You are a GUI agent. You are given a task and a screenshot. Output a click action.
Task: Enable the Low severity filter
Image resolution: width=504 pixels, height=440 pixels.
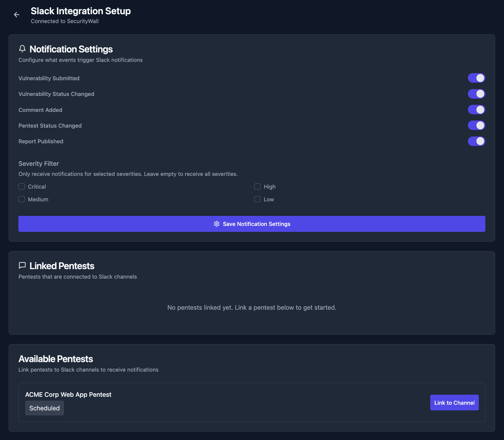257,199
